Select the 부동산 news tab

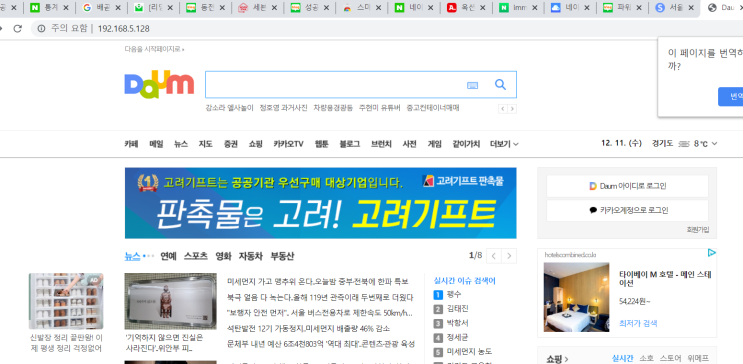pyautogui.click(x=282, y=256)
